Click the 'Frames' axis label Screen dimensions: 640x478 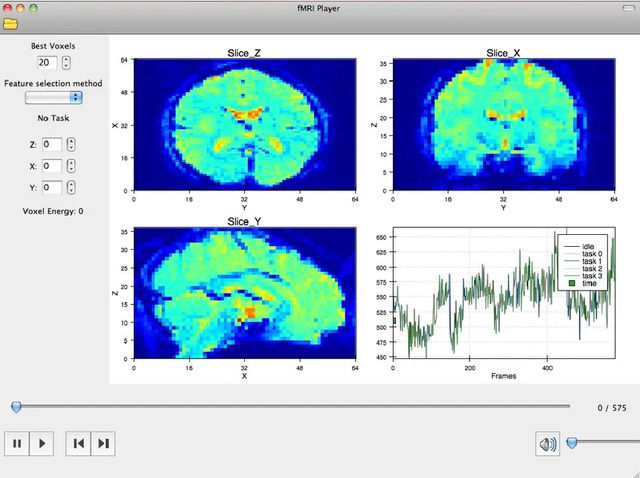[503, 376]
